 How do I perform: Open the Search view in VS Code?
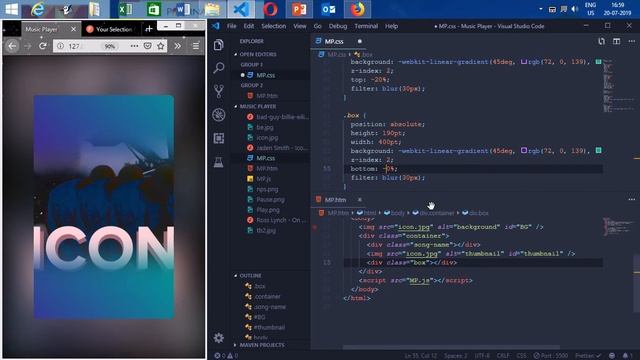[219, 68]
